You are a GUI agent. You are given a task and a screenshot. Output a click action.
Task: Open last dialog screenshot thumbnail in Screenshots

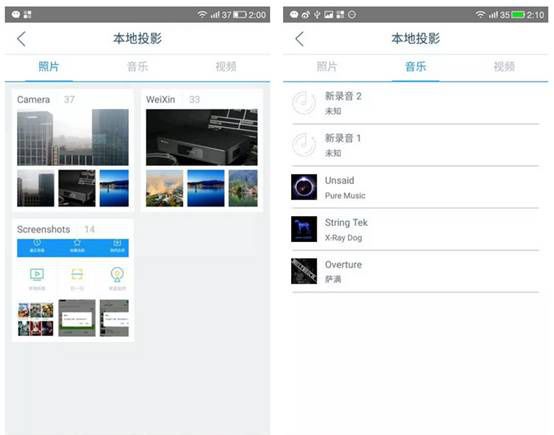point(114,318)
